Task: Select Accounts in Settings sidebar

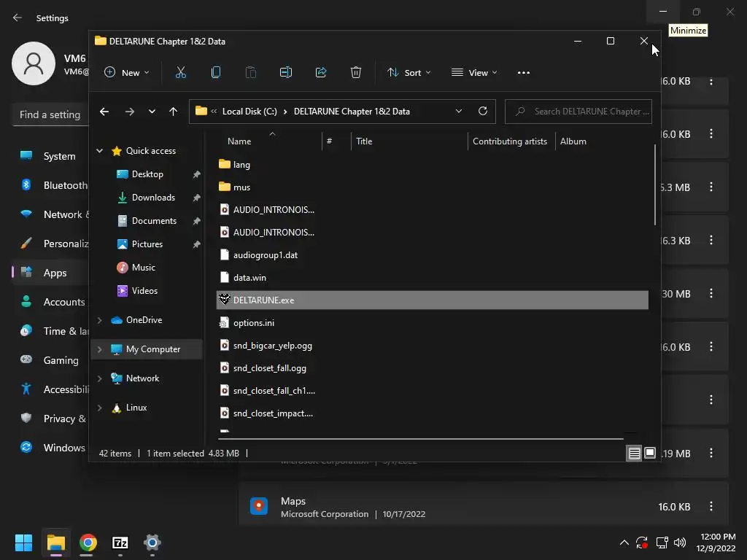Action: click(x=52, y=302)
